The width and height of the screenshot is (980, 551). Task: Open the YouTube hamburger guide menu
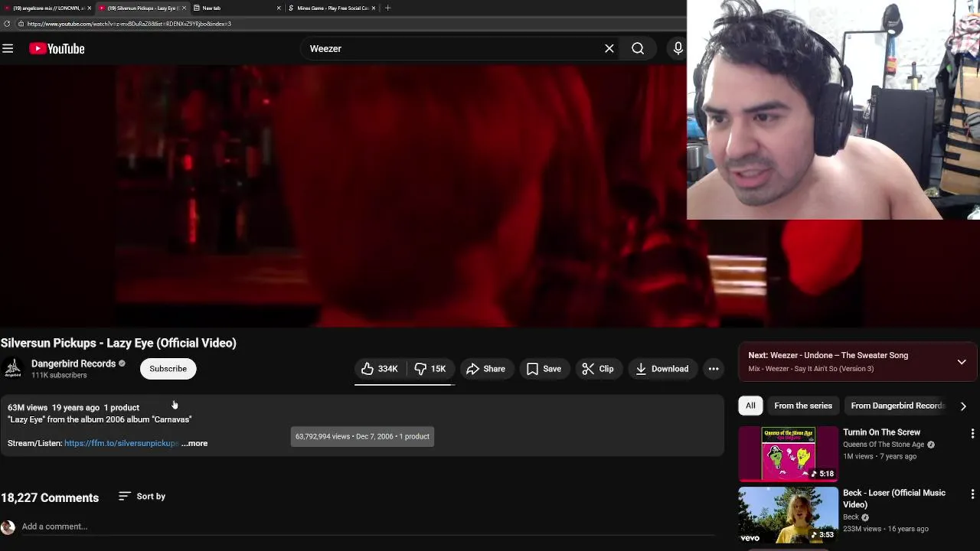point(8,49)
